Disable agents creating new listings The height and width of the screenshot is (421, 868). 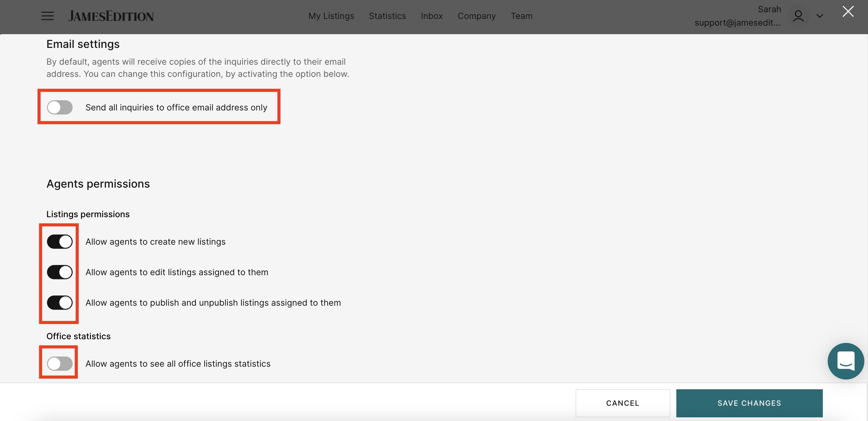pyautogui.click(x=60, y=242)
